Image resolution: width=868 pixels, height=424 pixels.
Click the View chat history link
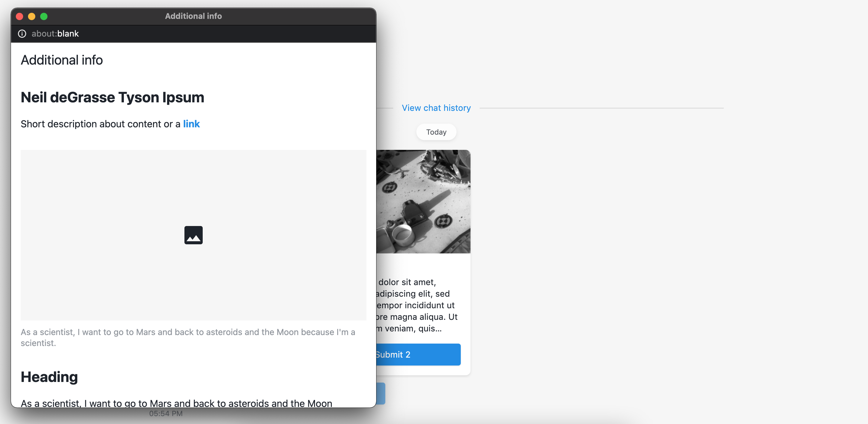[x=436, y=108]
